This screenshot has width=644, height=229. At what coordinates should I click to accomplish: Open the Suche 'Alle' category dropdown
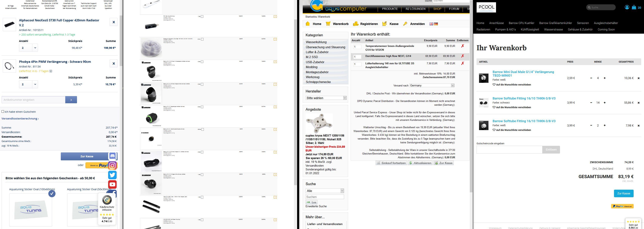point(325,191)
